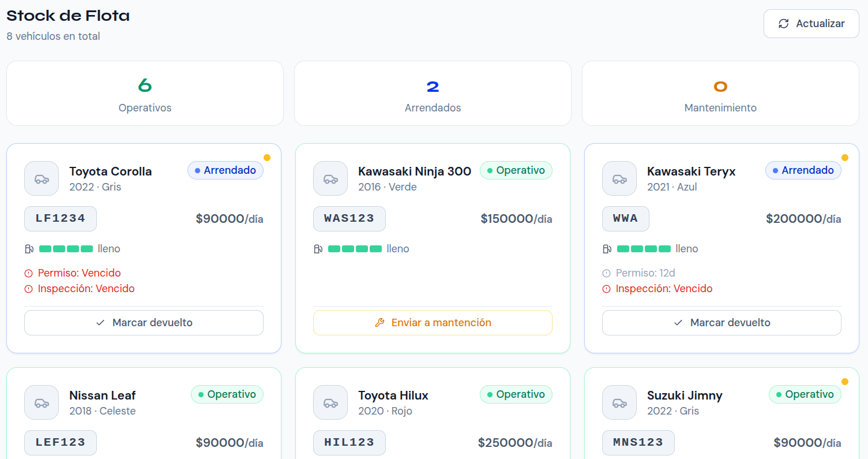This screenshot has width=868, height=459.
Task: Click the $200000/día price
Action: tap(803, 219)
